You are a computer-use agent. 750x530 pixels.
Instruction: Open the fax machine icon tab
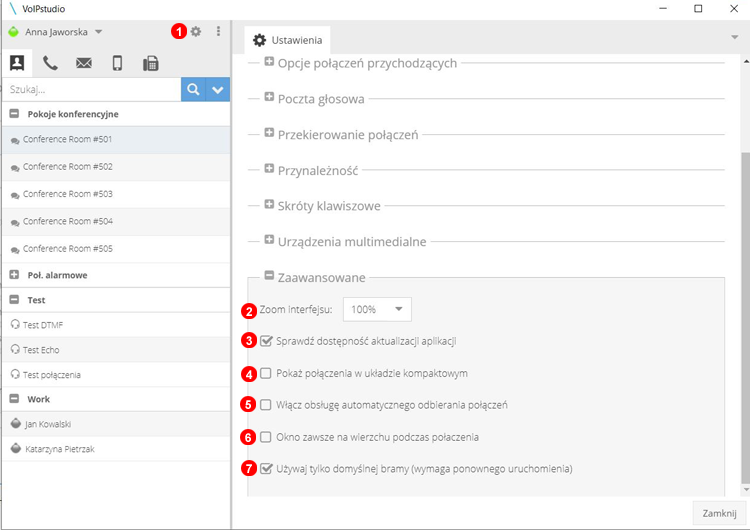click(x=150, y=63)
